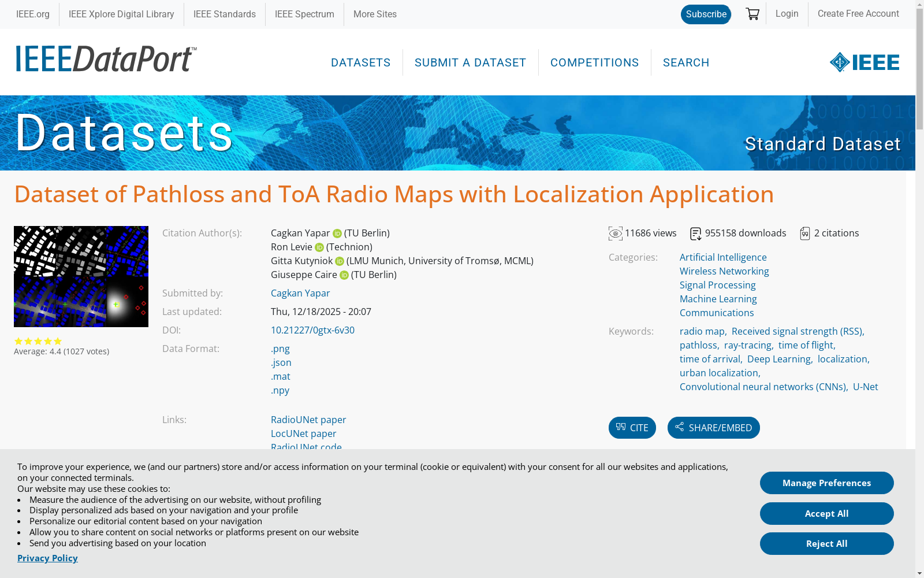Open the Privacy Policy link
Viewport: 924px width, 578px height.
(47, 558)
